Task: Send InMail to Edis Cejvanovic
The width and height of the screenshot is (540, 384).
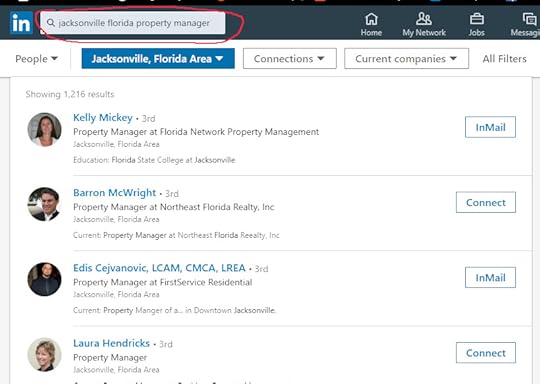Action: 490,277
